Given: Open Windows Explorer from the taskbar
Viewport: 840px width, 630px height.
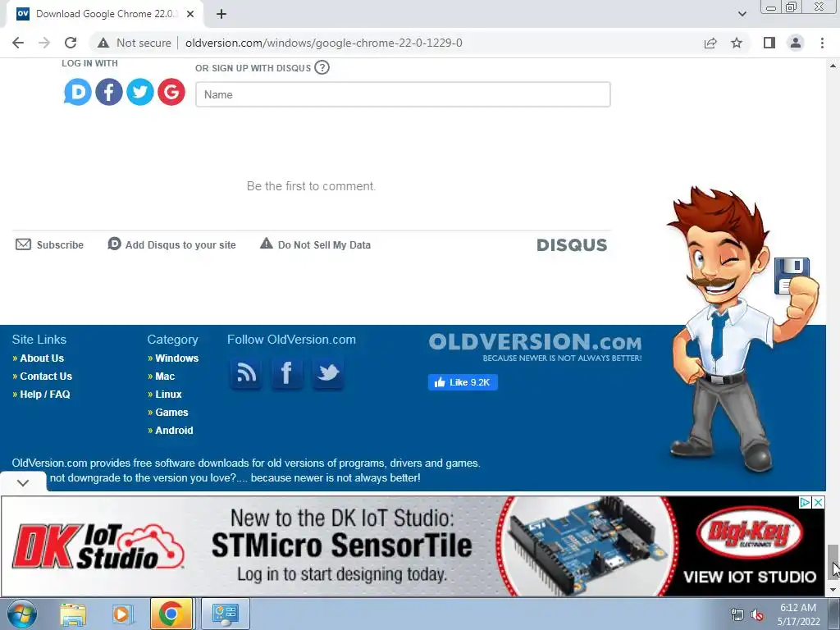Looking at the screenshot, I should tap(73, 614).
